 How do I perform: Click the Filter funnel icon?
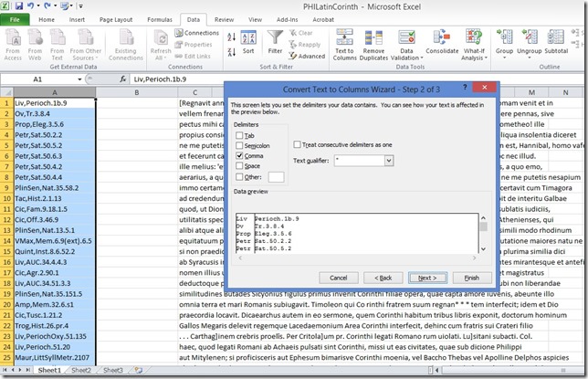[275, 39]
